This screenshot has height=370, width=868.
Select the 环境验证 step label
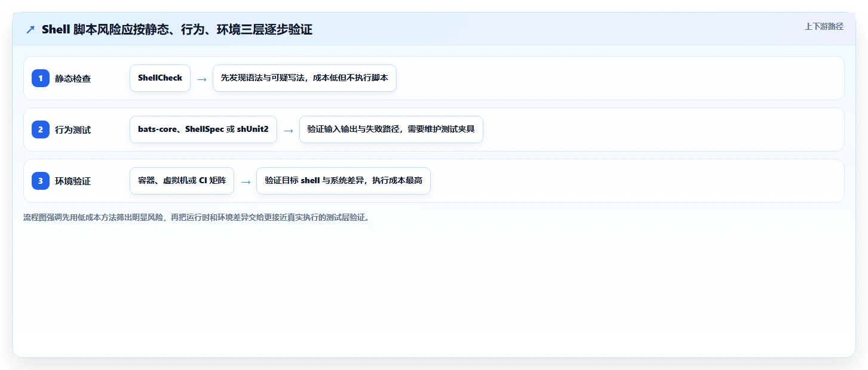click(x=73, y=181)
